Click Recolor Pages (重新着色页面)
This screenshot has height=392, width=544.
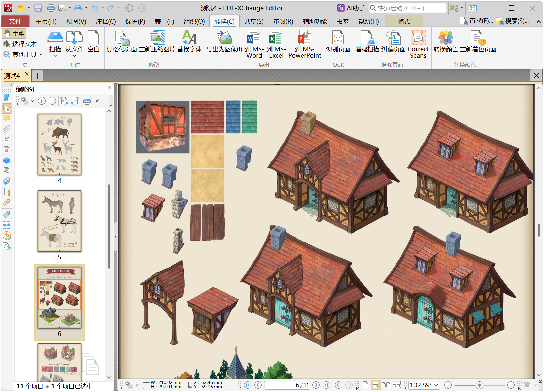tap(478, 42)
